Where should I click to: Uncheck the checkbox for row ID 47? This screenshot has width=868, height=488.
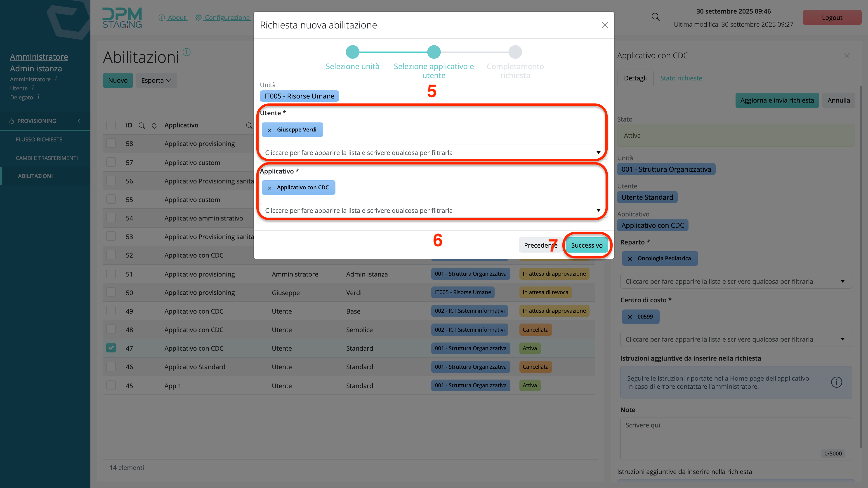click(111, 348)
